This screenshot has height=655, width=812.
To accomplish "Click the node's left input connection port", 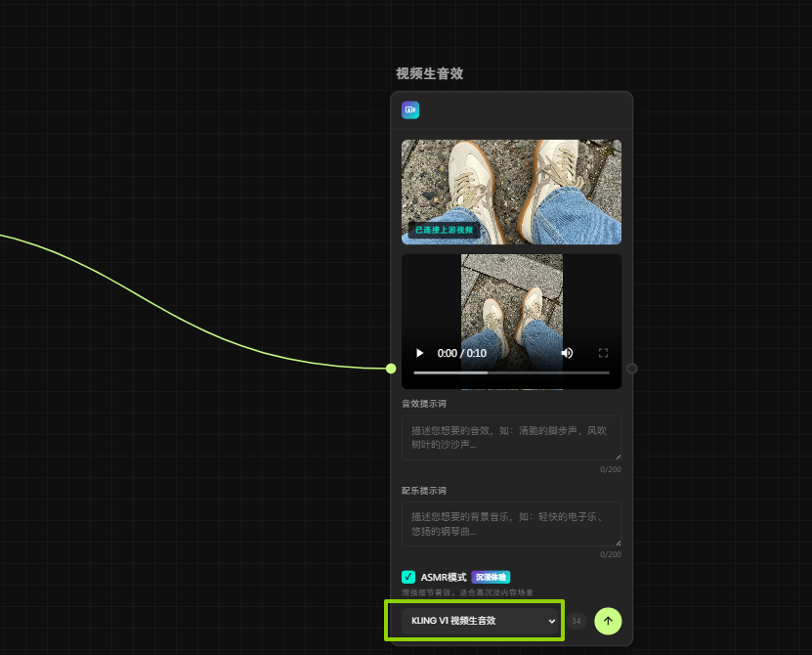I will [x=391, y=369].
